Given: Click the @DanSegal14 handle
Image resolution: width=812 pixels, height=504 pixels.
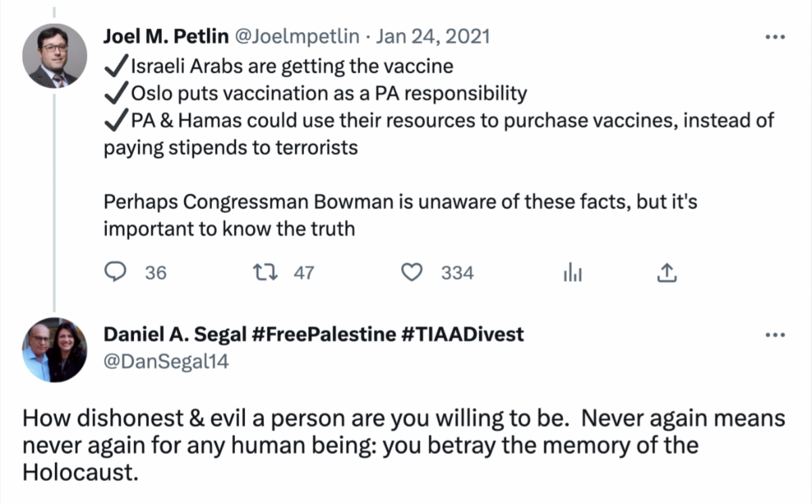Looking at the screenshot, I should point(166,362).
